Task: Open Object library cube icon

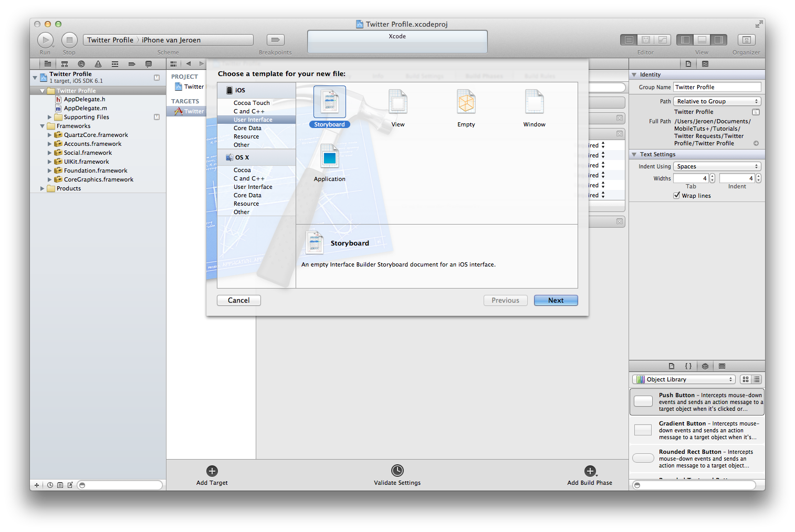Action: click(x=705, y=366)
